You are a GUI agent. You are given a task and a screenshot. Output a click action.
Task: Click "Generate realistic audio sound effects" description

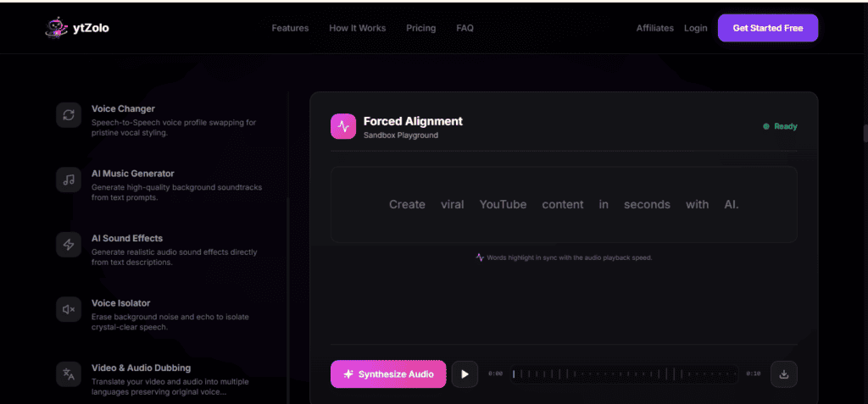point(175,257)
